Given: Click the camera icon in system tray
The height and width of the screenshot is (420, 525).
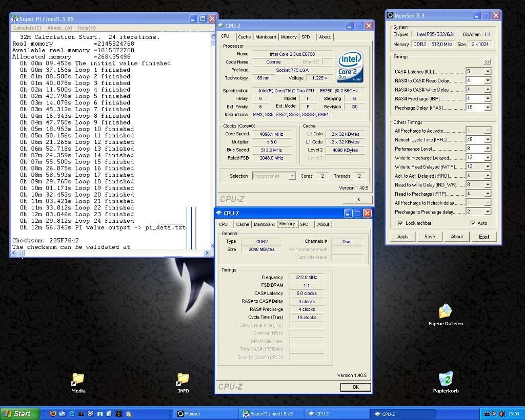Looking at the screenshot, I should point(487,414).
